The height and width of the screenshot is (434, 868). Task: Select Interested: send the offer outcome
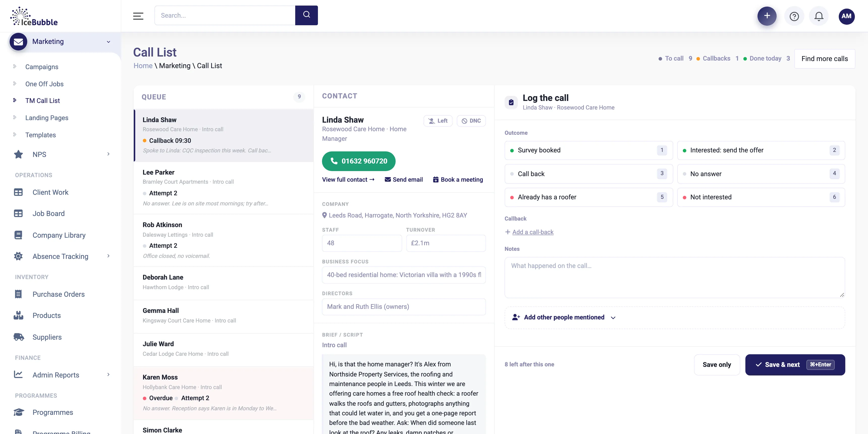pyautogui.click(x=761, y=150)
